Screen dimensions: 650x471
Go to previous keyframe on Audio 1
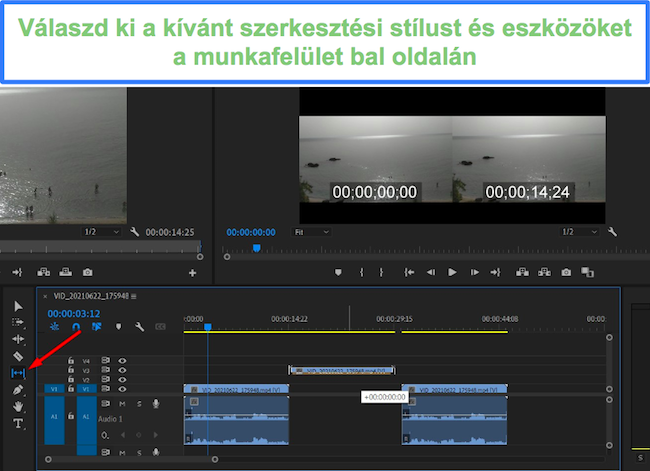point(123,435)
